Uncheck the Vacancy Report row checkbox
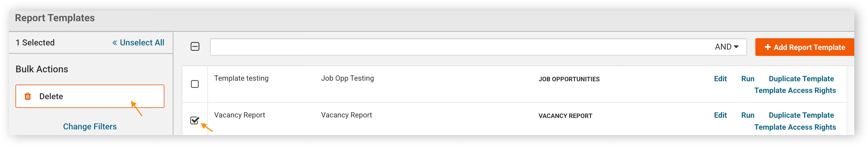The width and height of the screenshot is (868, 147). coord(195,120)
